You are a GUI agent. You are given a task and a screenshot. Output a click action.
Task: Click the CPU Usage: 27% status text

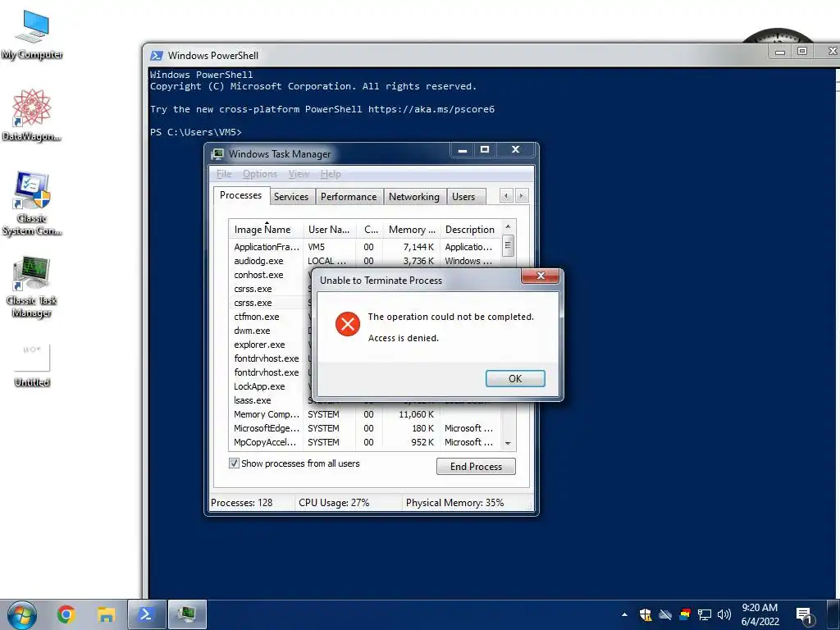(334, 503)
